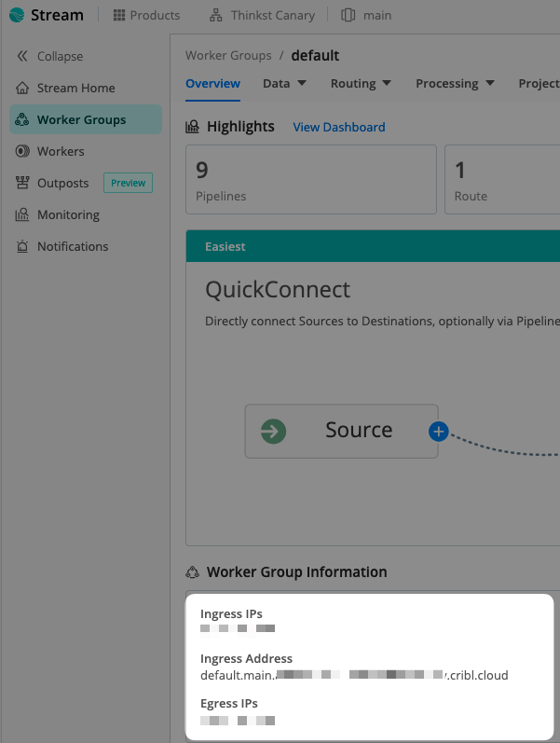
Task: Open the Monitoring section
Action: [x=68, y=214]
